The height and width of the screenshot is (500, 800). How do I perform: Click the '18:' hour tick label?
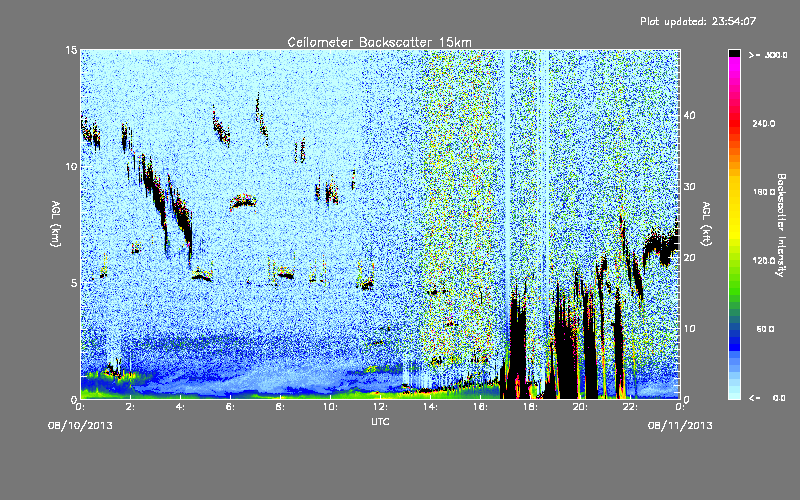(530, 407)
